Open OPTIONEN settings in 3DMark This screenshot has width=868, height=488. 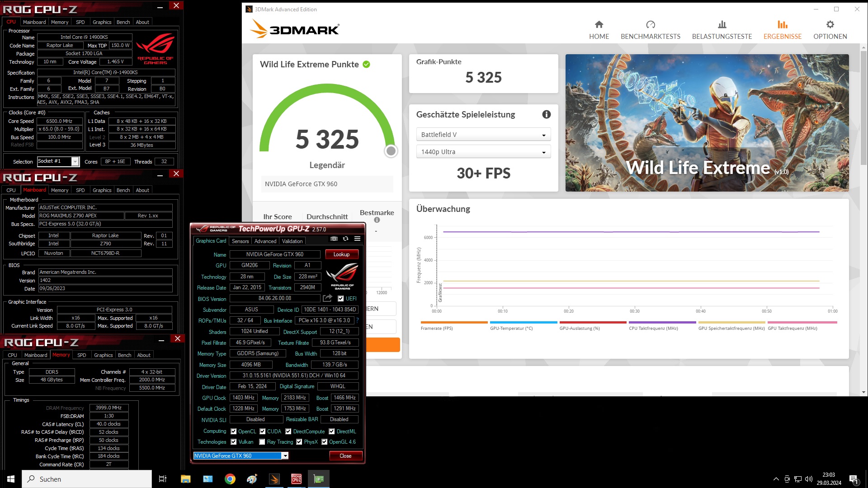coord(830,30)
